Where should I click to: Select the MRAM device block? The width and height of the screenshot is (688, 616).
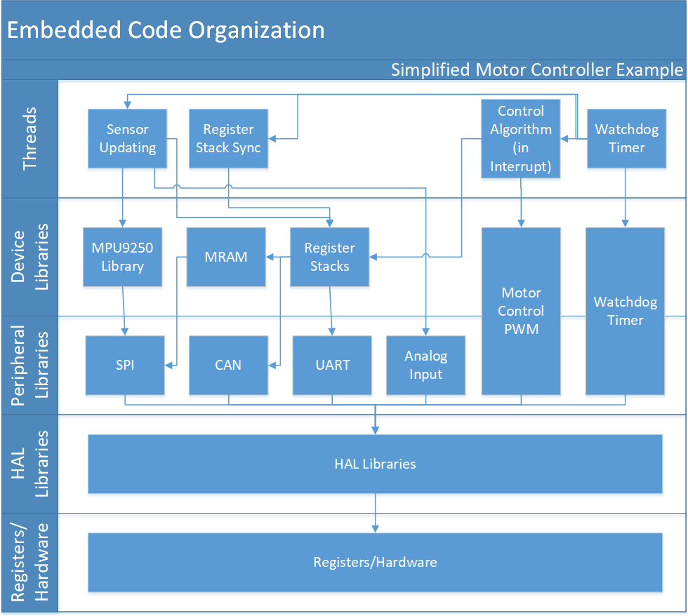(x=226, y=257)
